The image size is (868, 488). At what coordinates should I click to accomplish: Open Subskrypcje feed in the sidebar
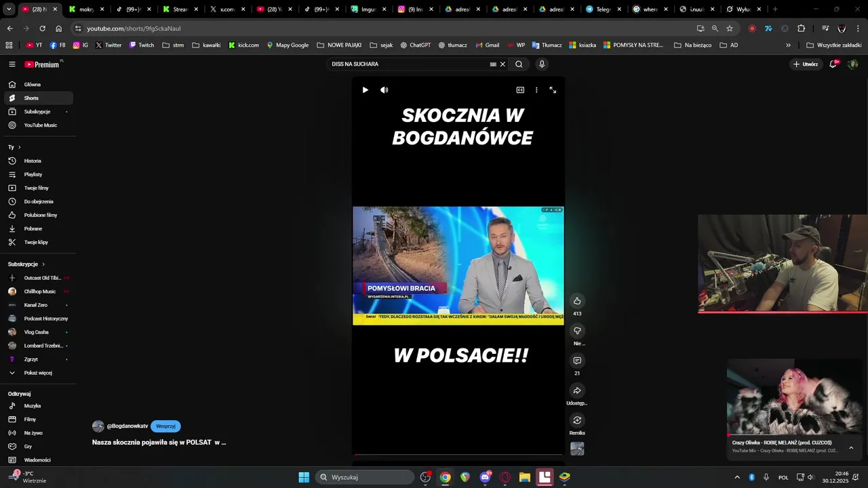click(x=39, y=112)
